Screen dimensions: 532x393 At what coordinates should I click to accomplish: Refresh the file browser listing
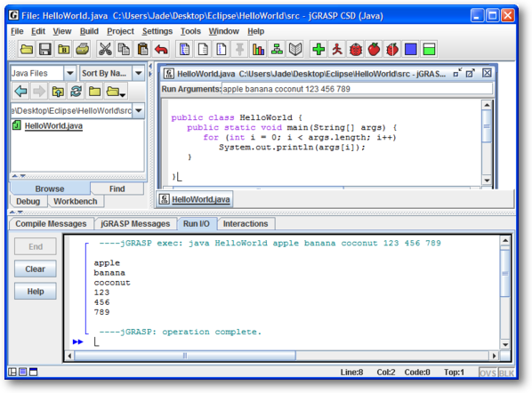(76, 91)
